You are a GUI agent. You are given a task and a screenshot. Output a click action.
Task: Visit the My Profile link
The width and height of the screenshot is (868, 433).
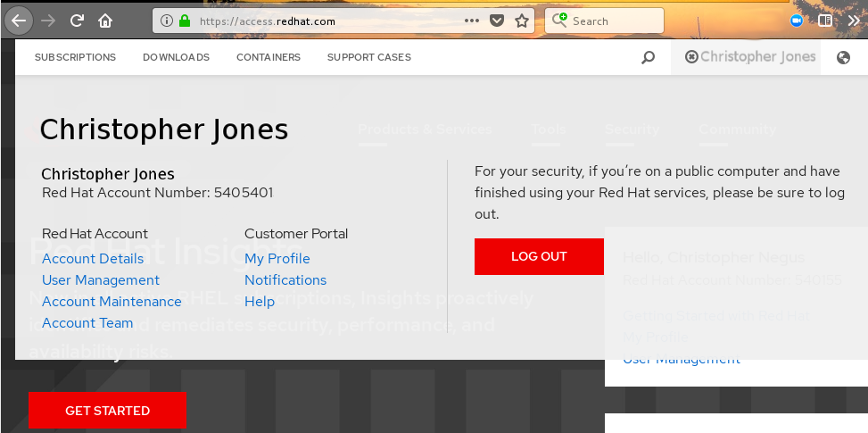tap(277, 259)
